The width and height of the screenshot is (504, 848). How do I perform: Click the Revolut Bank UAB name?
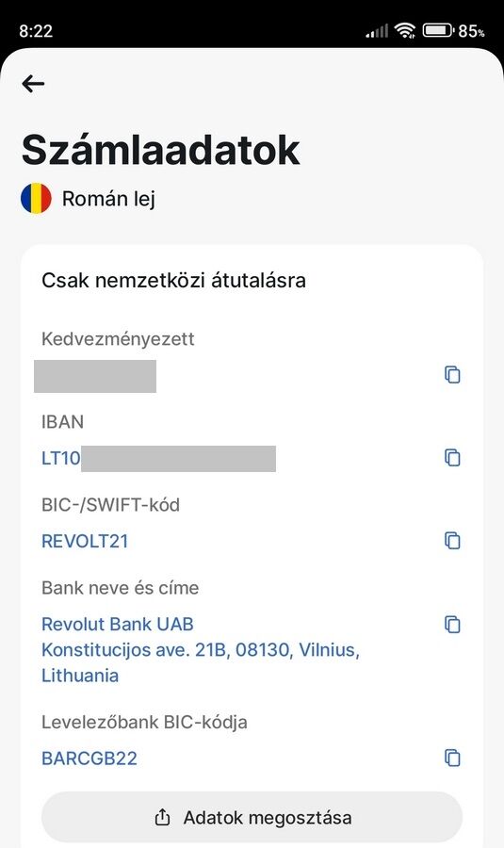point(118,624)
